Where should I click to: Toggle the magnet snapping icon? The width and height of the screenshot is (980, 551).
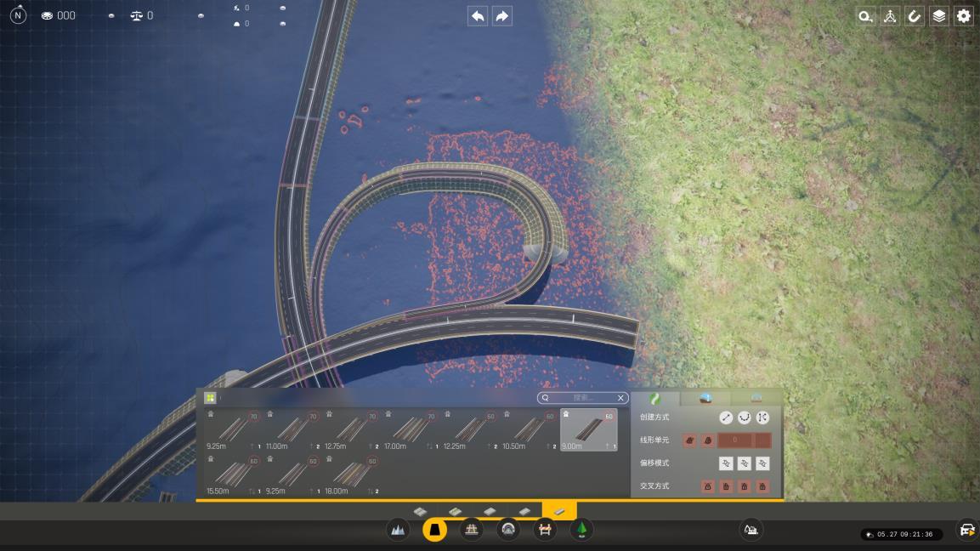click(x=915, y=16)
